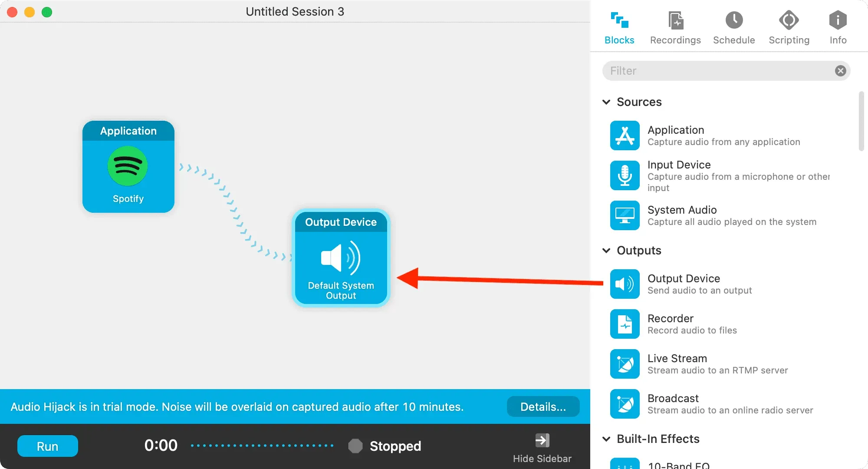The image size is (868, 469).
Task: Select the Live Stream output icon
Action: [x=625, y=363]
